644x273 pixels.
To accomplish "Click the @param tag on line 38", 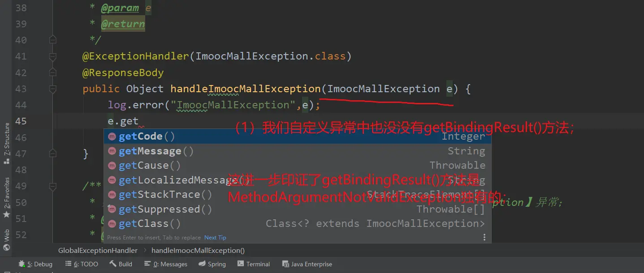I will coord(120,8).
